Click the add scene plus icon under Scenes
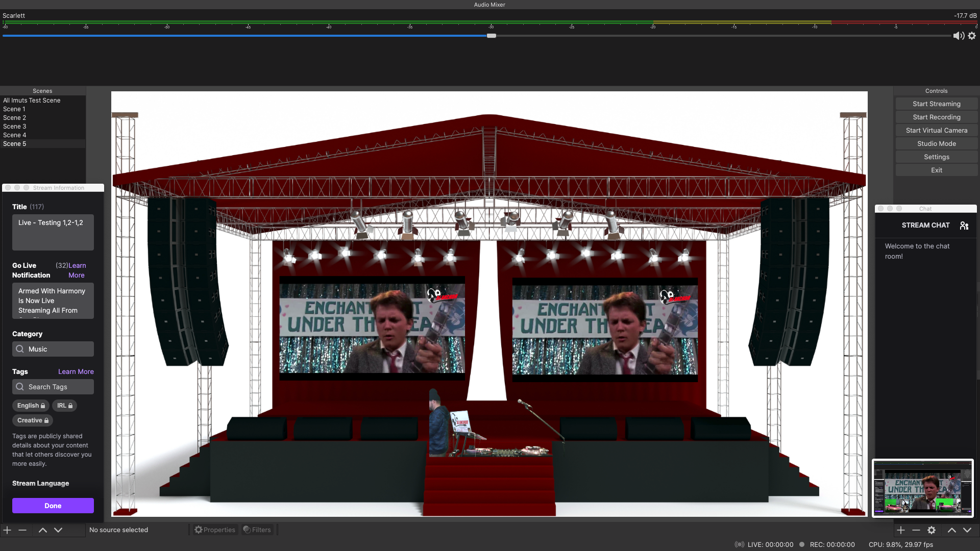The width and height of the screenshot is (980, 551). click(x=7, y=530)
